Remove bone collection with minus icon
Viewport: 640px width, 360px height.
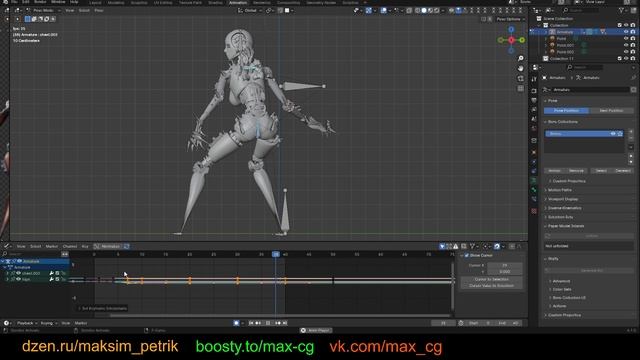(x=631, y=139)
